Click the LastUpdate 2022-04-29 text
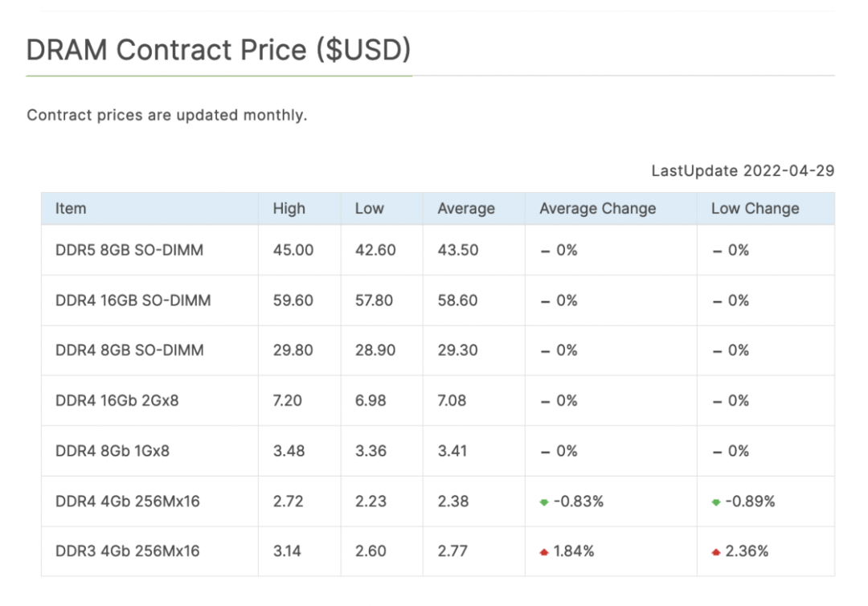 pos(743,170)
